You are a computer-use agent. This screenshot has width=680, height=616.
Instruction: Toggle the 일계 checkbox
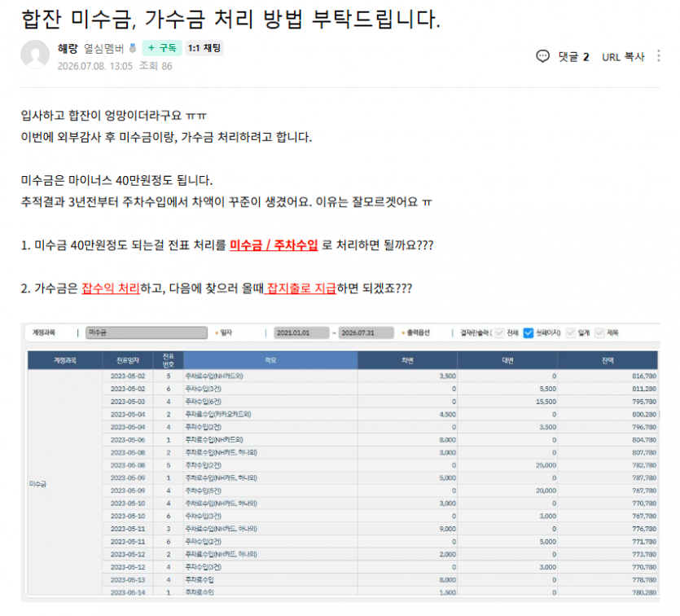571,332
